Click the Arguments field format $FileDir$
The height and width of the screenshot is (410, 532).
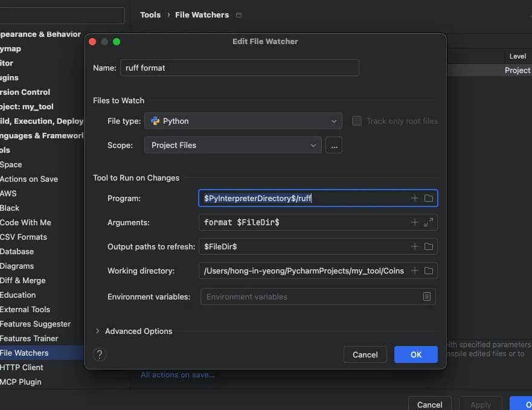pos(318,222)
